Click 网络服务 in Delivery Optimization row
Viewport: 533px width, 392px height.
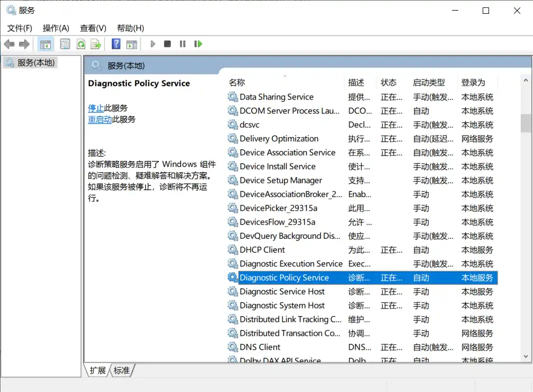[x=477, y=139]
